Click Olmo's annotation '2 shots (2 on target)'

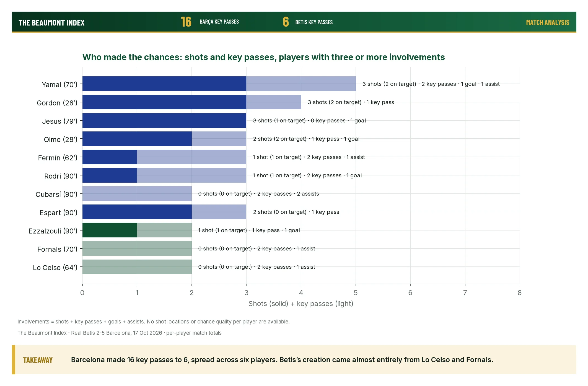pos(280,139)
